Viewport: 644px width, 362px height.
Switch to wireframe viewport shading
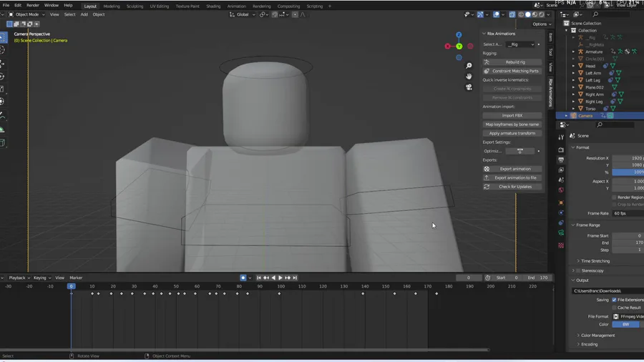[x=521, y=14]
